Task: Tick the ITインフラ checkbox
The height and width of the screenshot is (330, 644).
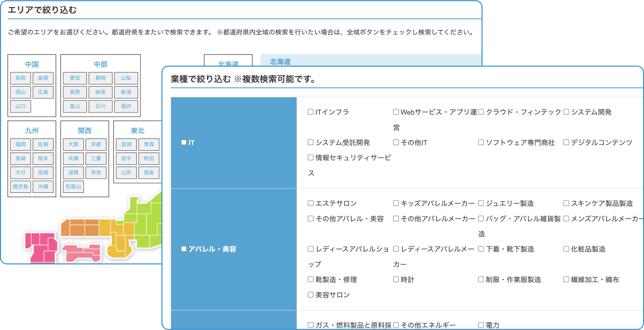Action: (310, 112)
